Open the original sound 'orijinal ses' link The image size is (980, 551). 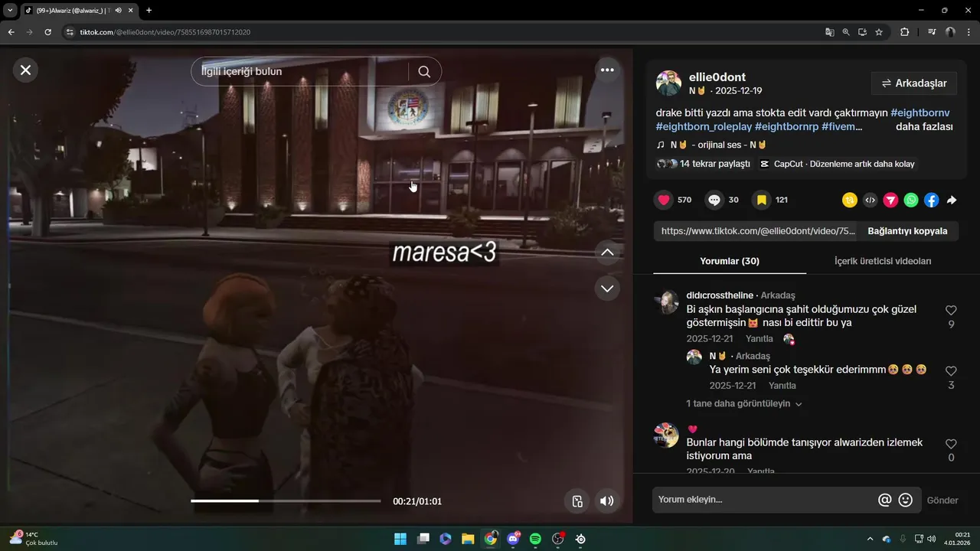point(718,145)
